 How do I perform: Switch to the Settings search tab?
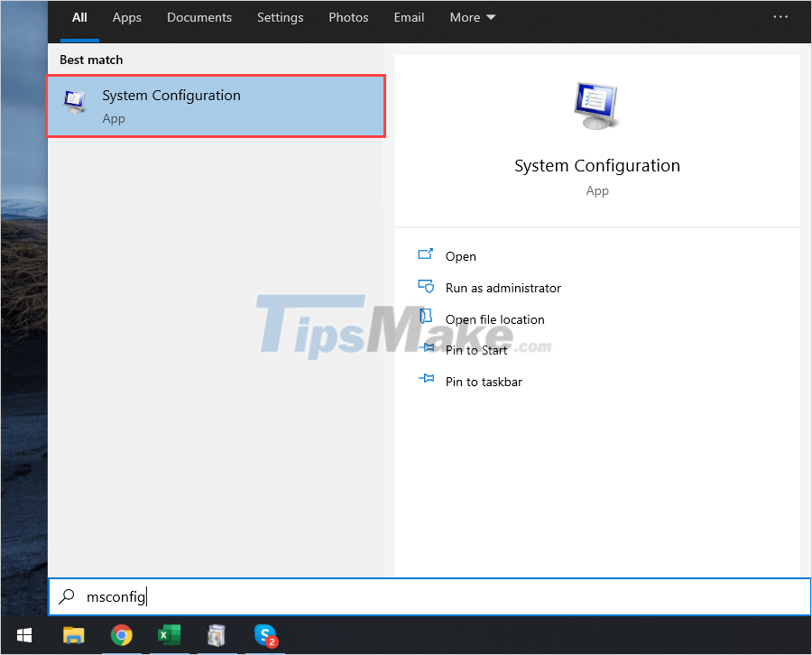point(280,17)
